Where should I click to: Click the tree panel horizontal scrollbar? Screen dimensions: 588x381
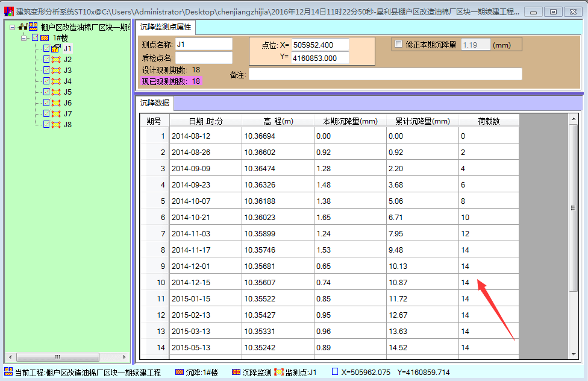[x=57, y=356]
